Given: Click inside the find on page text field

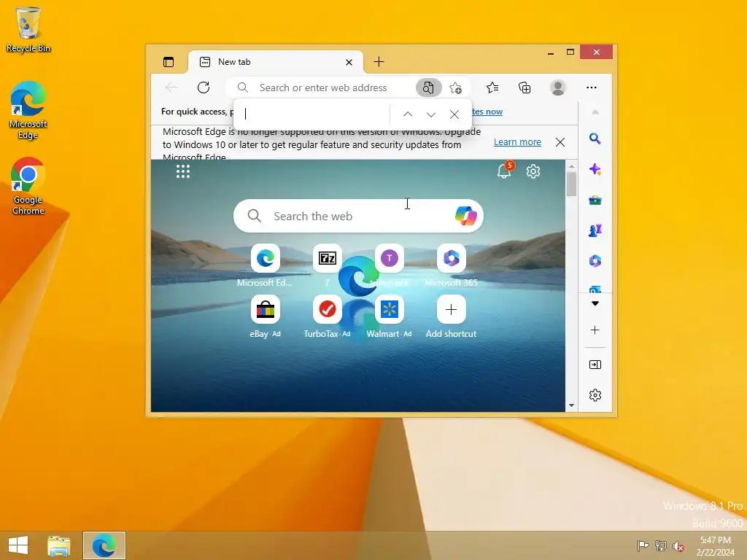Looking at the screenshot, I should click(x=314, y=114).
